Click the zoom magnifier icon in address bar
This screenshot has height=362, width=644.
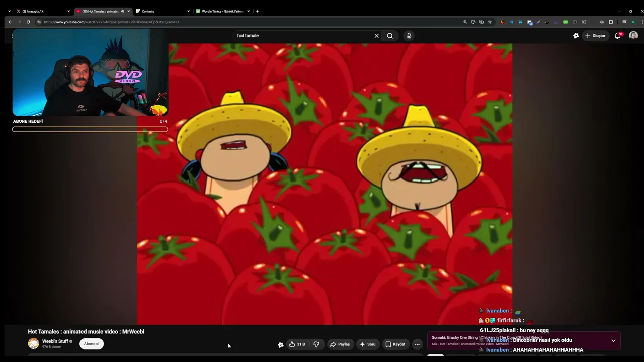(465, 22)
